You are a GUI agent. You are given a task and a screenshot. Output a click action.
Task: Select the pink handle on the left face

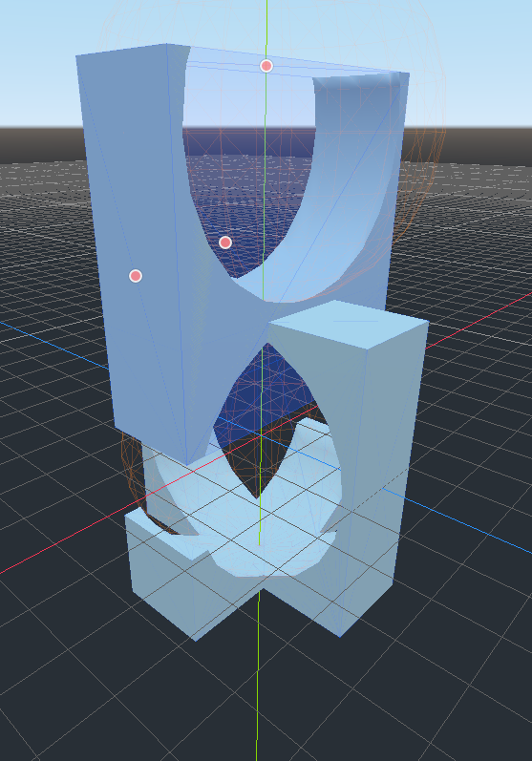[136, 276]
